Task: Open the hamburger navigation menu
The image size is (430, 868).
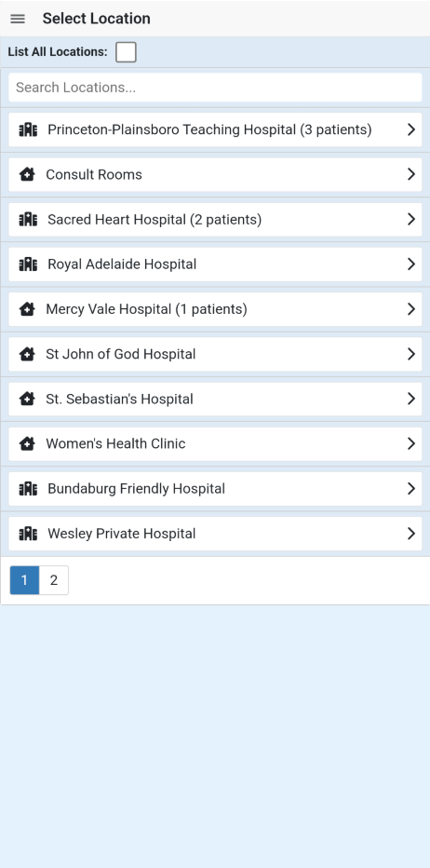Action: [18, 19]
